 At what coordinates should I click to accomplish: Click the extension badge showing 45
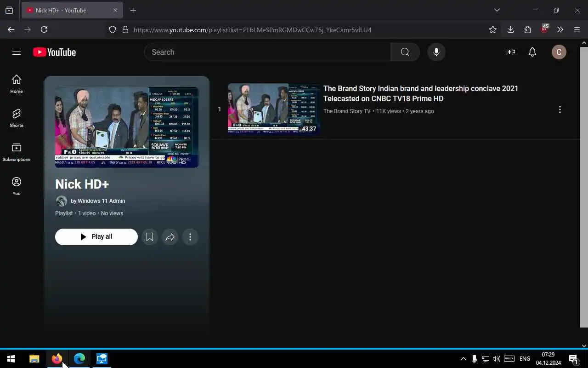(x=544, y=29)
